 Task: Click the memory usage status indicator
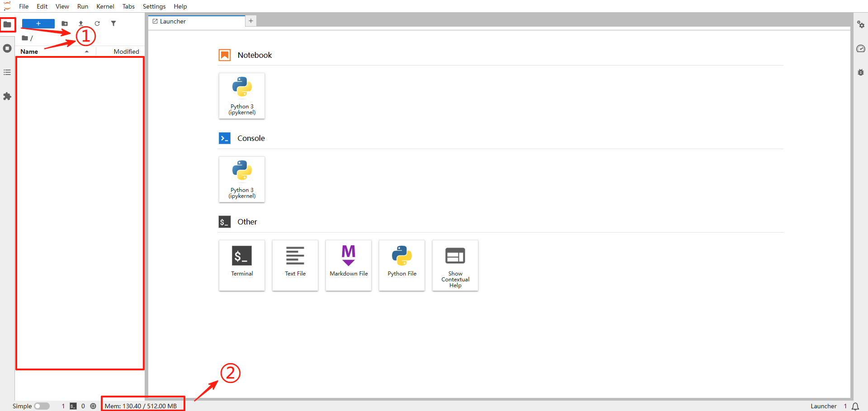(x=141, y=406)
